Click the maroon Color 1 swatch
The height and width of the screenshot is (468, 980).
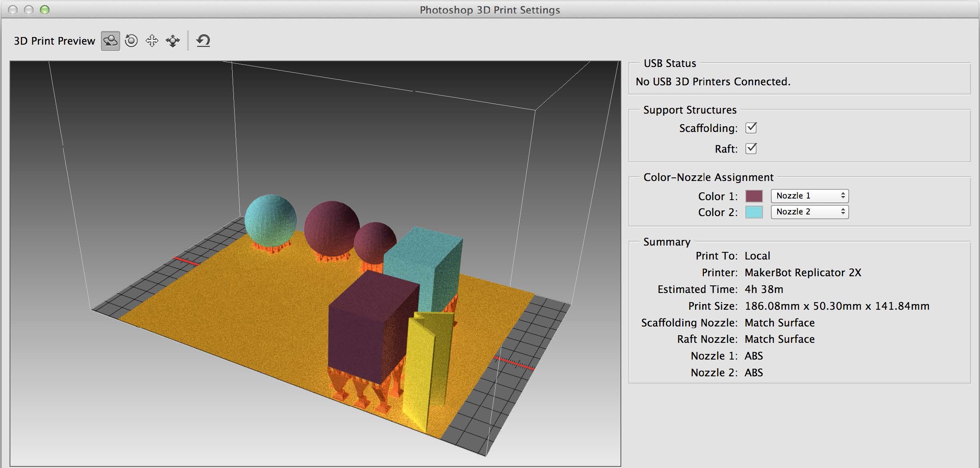pyautogui.click(x=754, y=196)
